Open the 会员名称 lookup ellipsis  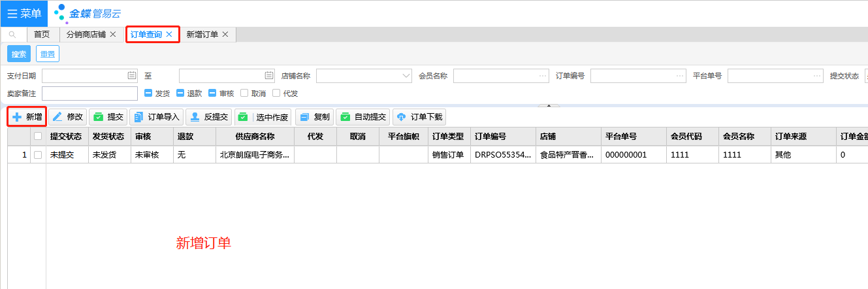pos(543,76)
